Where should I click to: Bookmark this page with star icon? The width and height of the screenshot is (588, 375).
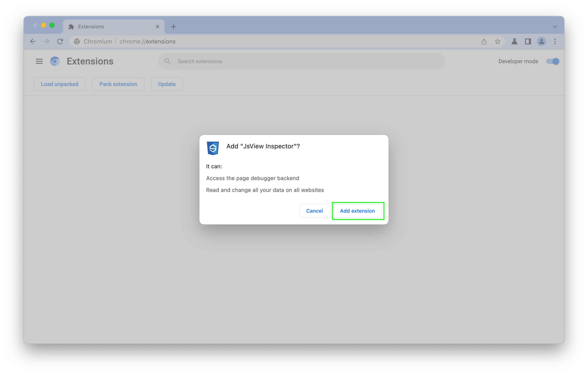(497, 42)
